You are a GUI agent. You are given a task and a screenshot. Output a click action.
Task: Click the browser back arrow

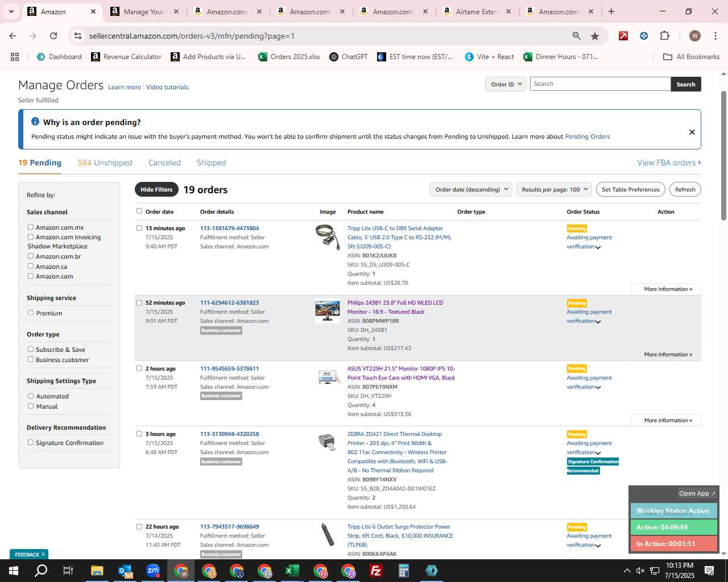point(13,36)
